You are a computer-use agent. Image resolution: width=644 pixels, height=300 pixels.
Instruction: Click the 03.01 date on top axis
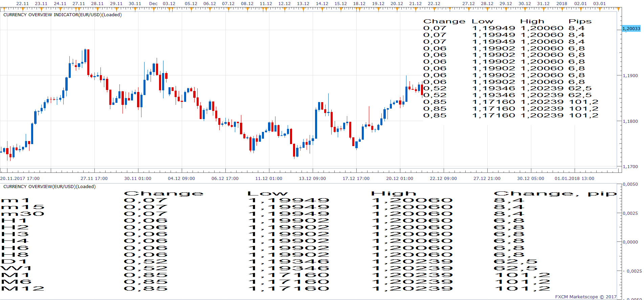[x=599, y=3]
